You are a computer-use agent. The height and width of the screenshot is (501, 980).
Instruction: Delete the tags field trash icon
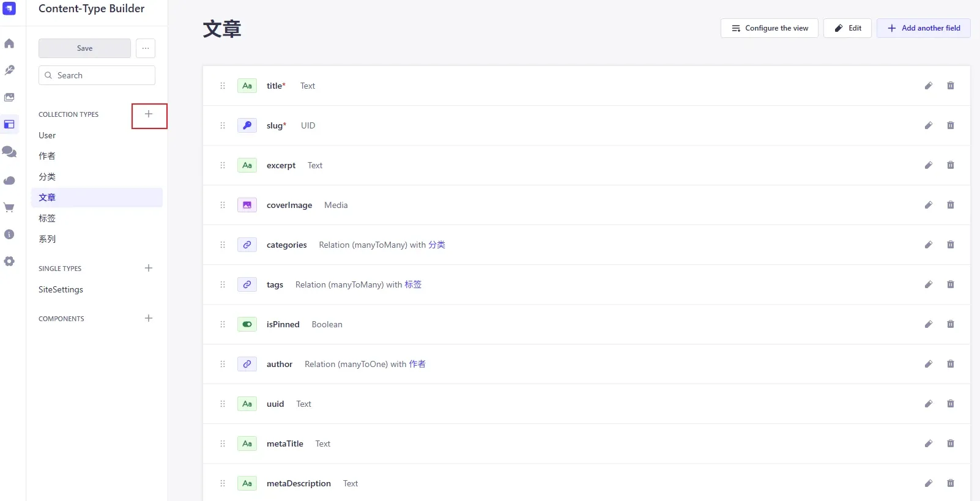pos(951,284)
